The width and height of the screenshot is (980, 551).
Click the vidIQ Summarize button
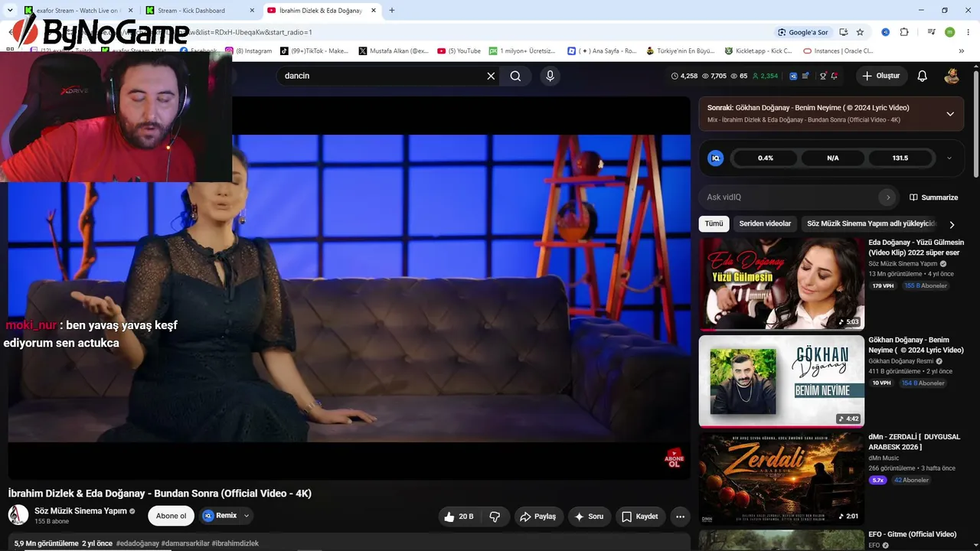(933, 197)
